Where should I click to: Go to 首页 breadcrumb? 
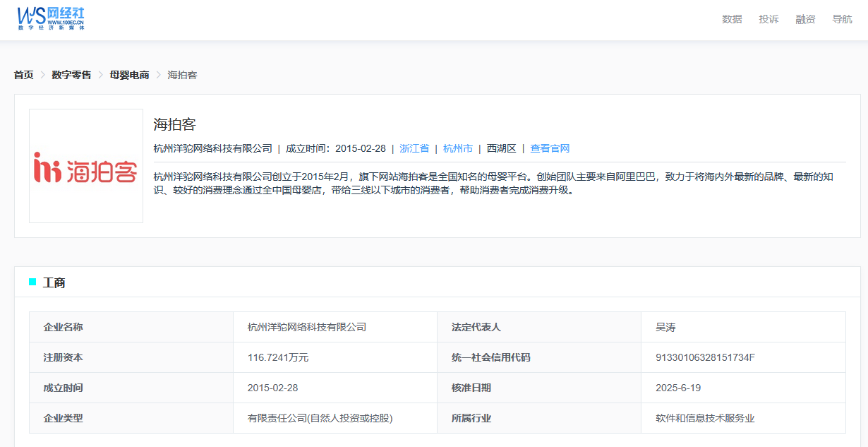23,75
